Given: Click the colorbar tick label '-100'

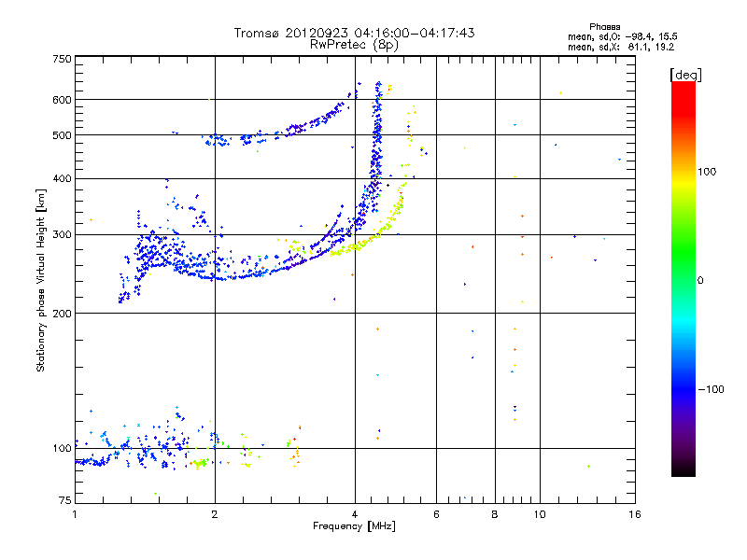Looking at the screenshot, I should (711, 389).
